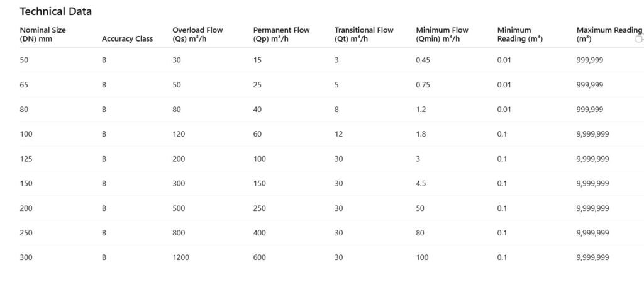The image size is (644, 282).
Task: Click the nominal size 50 cell
Action: click(x=25, y=60)
